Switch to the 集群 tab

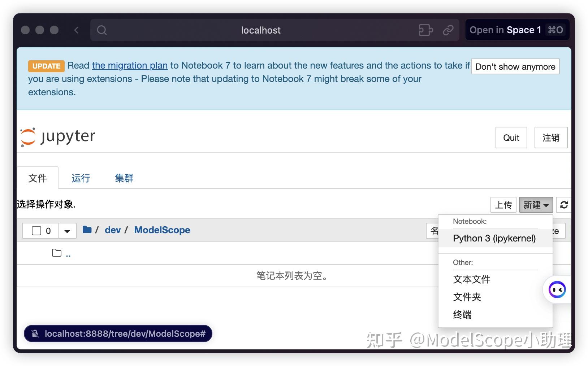pyautogui.click(x=124, y=178)
